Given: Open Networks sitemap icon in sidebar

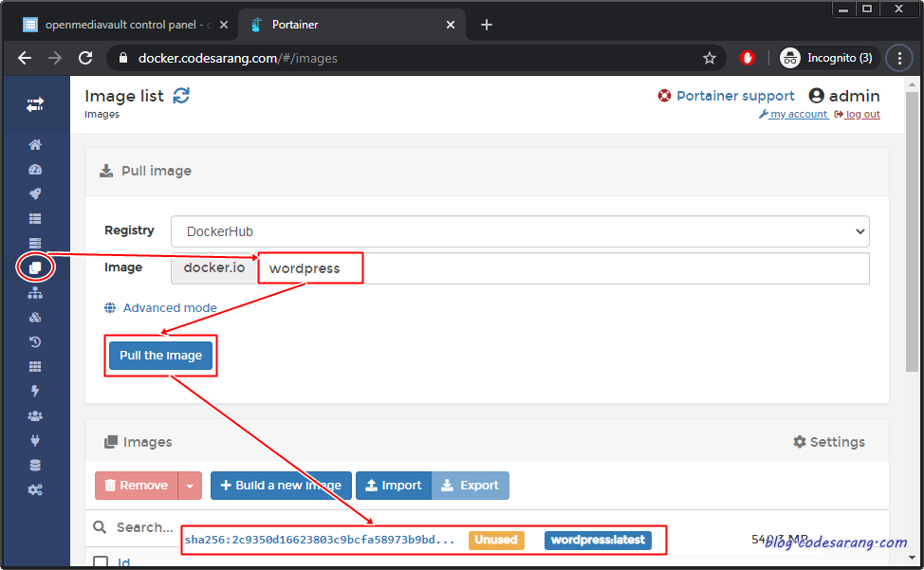Looking at the screenshot, I should point(35,293).
